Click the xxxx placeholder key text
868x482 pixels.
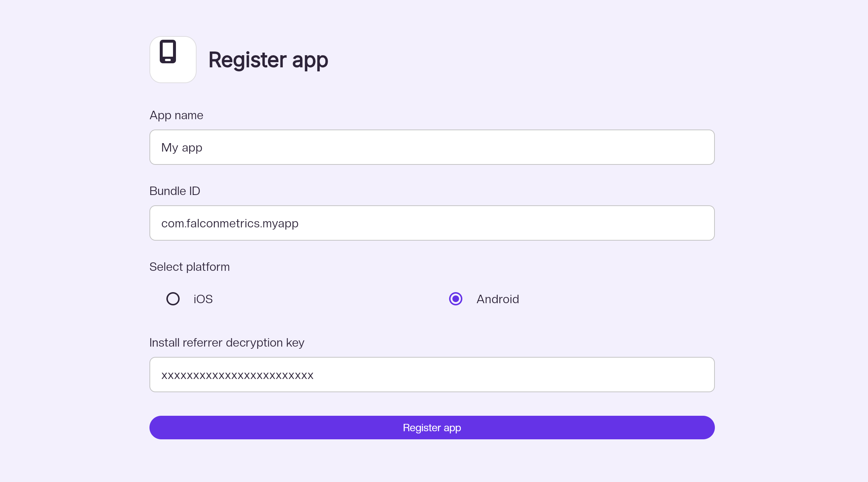coord(237,375)
